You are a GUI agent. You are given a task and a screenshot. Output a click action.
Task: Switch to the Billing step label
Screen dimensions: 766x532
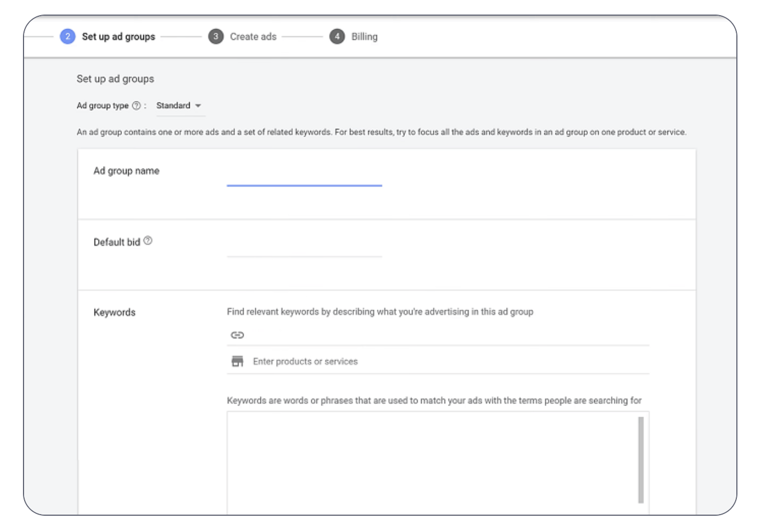point(364,36)
